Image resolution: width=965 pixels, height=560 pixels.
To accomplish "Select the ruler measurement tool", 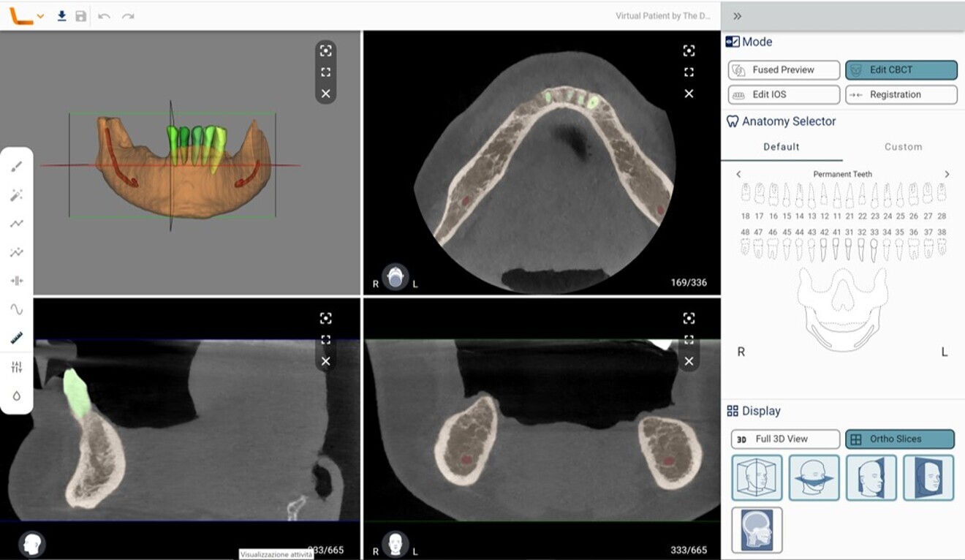I will [16, 337].
